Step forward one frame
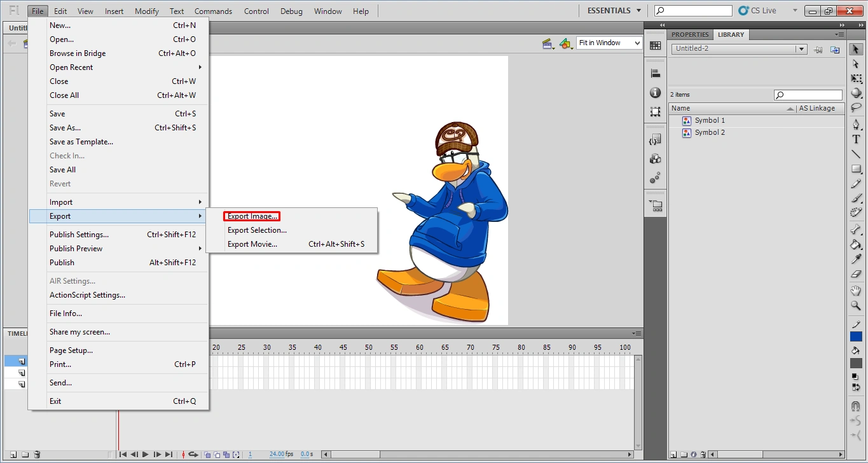The image size is (868, 463). (157, 455)
